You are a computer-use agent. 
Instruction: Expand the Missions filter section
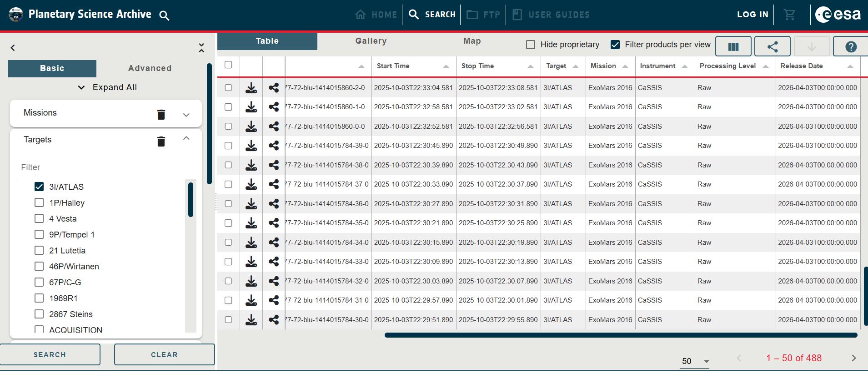pyautogui.click(x=186, y=115)
